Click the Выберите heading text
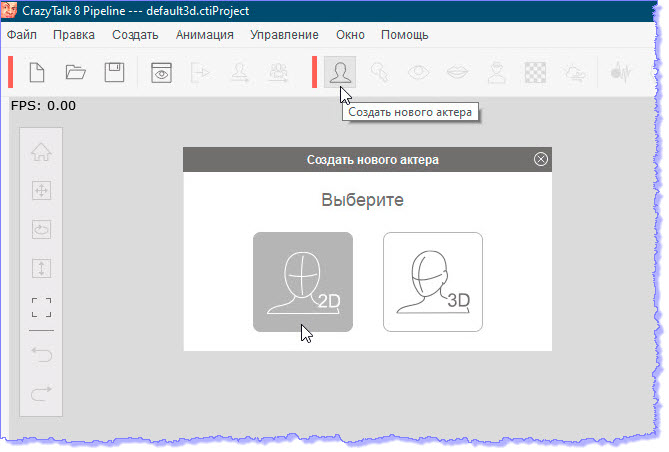 [x=362, y=200]
